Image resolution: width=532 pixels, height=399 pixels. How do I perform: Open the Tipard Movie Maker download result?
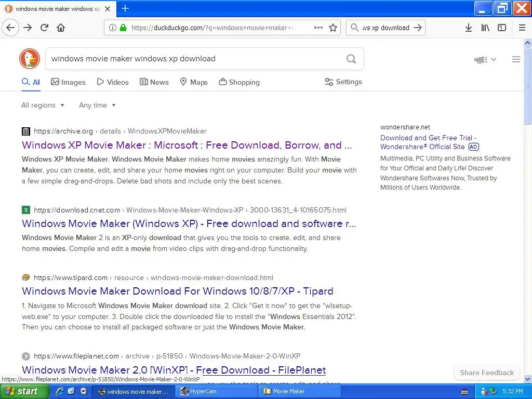coord(178,291)
